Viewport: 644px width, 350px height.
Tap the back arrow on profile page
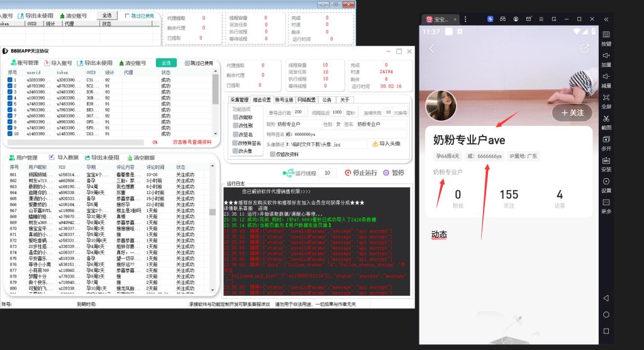tap(432, 48)
